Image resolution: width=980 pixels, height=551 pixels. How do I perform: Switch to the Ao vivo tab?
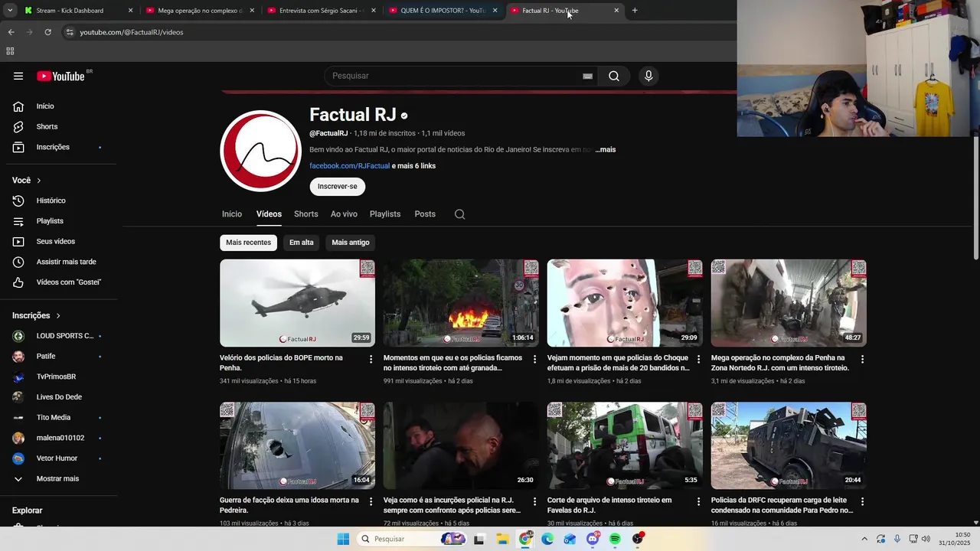(x=344, y=214)
